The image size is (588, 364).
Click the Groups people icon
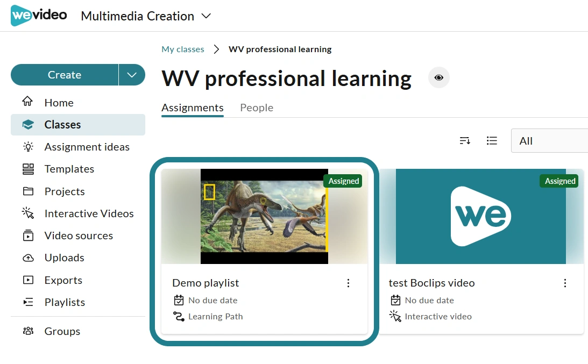coord(28,331)
